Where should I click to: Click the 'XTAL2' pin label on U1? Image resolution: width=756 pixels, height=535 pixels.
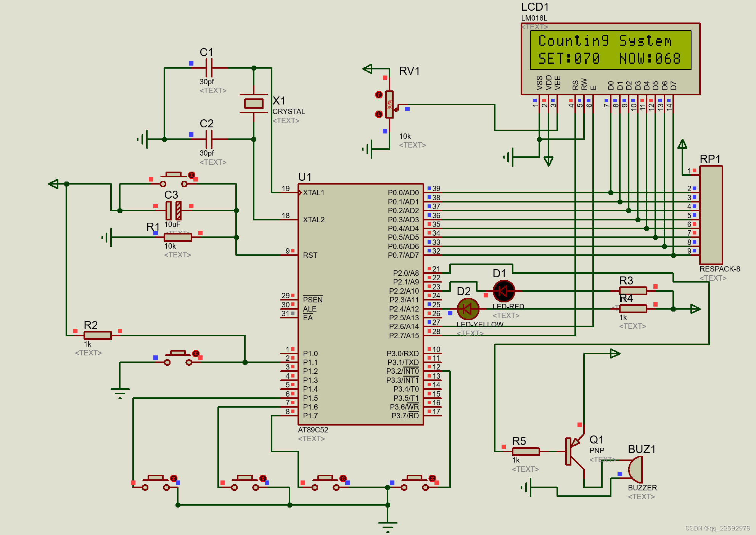pos(314,220)
